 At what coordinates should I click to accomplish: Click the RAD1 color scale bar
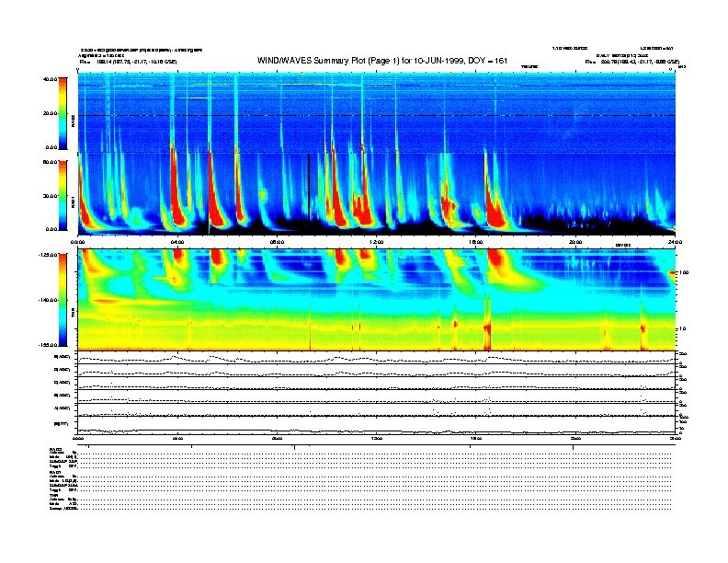click(x=61, y=195)
